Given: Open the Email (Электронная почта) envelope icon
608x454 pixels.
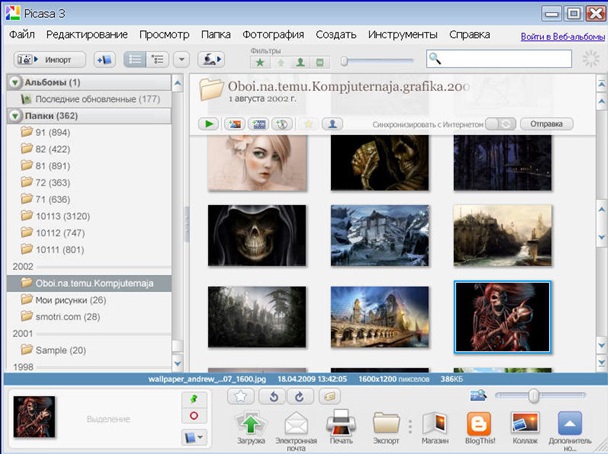Looking at the screenshot, I should tap(296, 423).
